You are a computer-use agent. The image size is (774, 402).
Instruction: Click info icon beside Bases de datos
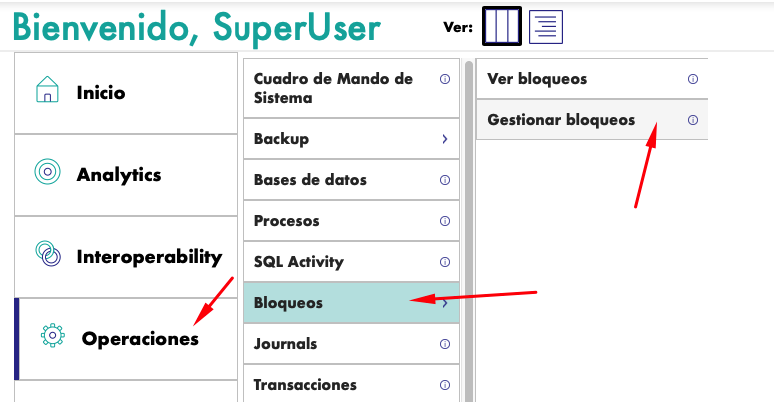pos(445,180)
